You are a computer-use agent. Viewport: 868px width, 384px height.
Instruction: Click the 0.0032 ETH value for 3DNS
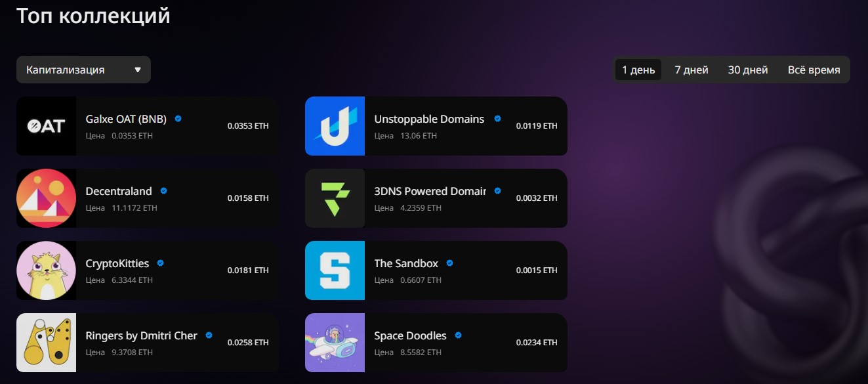537,198
